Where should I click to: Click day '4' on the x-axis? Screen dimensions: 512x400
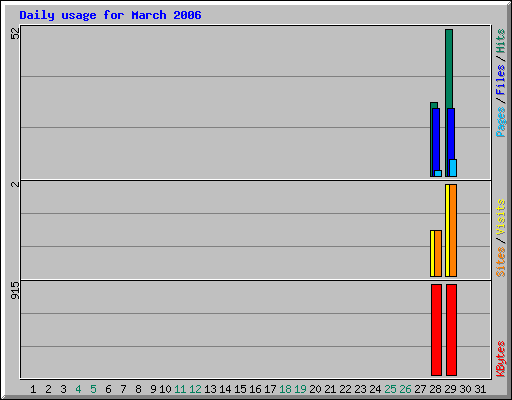pyautogui.click(x=78, y=389)
